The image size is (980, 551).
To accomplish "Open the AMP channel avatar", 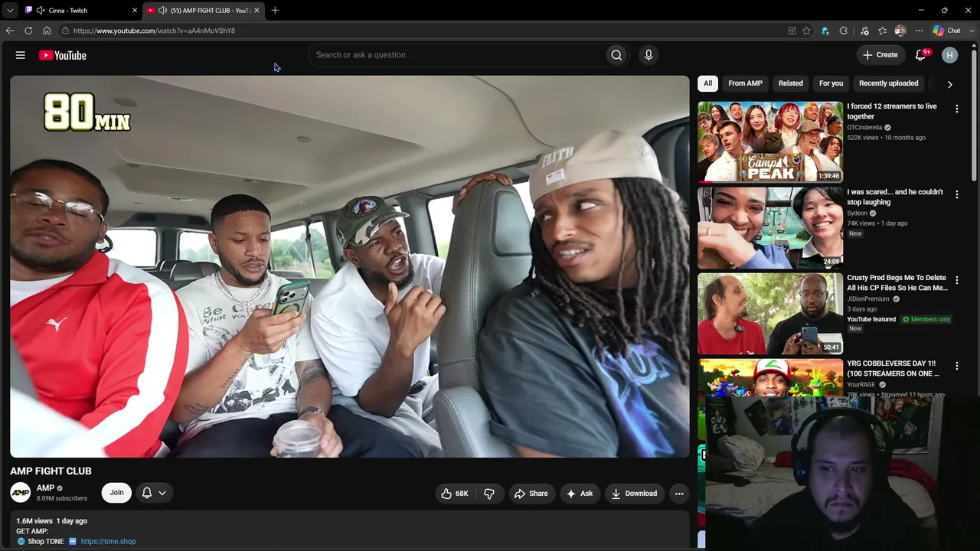I will [21, 493].
